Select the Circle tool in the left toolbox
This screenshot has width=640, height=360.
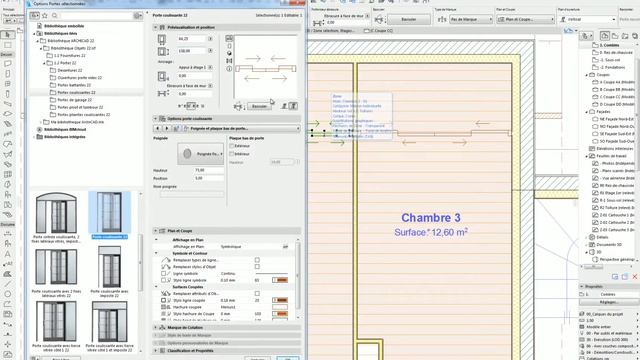click(7, 294)
